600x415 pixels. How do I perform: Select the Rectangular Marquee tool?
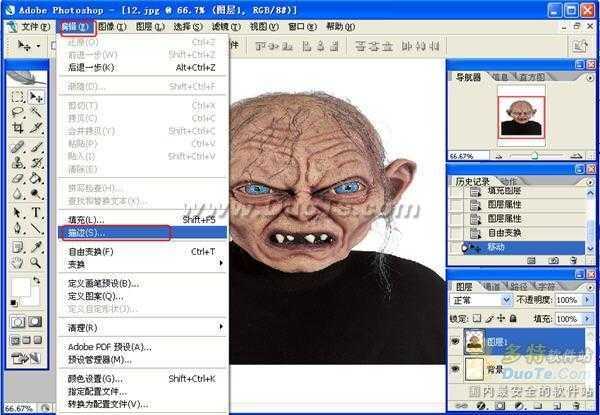(x=17, y=97)
